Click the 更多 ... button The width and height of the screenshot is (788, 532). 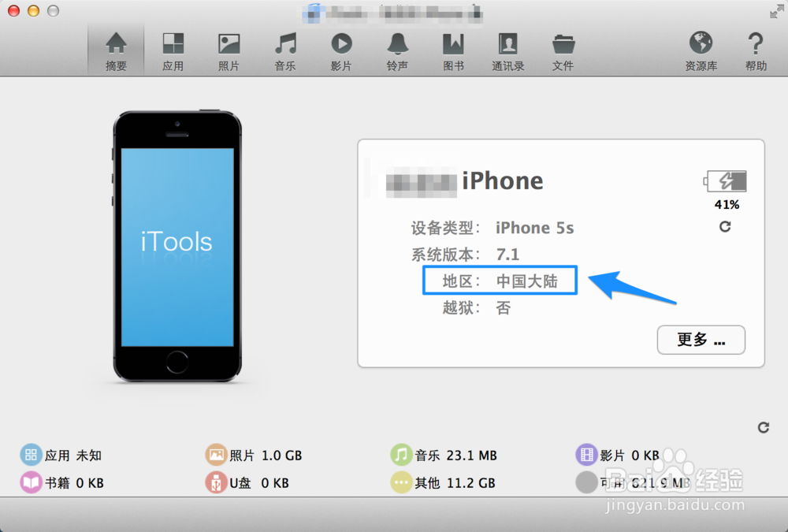[x=701, y=340]
